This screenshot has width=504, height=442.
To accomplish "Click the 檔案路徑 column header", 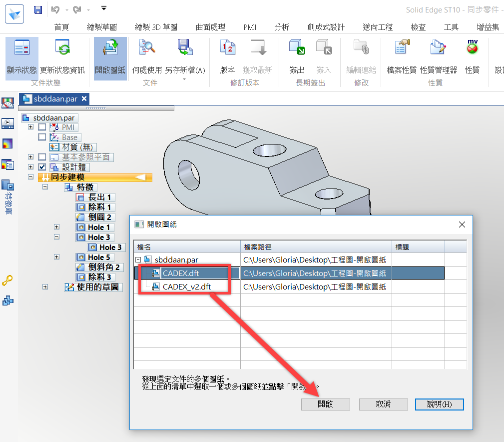I will (x=316, y=246).
